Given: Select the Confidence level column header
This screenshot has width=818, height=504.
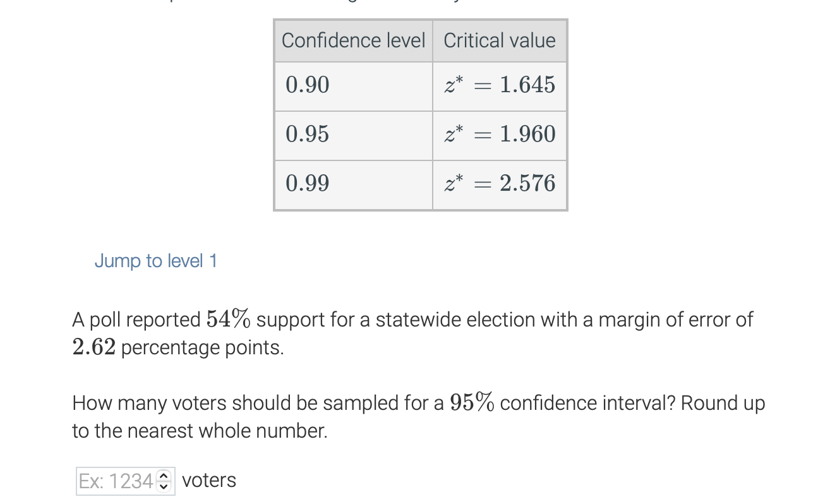Looking at the screenshot, I should [354, 40].
